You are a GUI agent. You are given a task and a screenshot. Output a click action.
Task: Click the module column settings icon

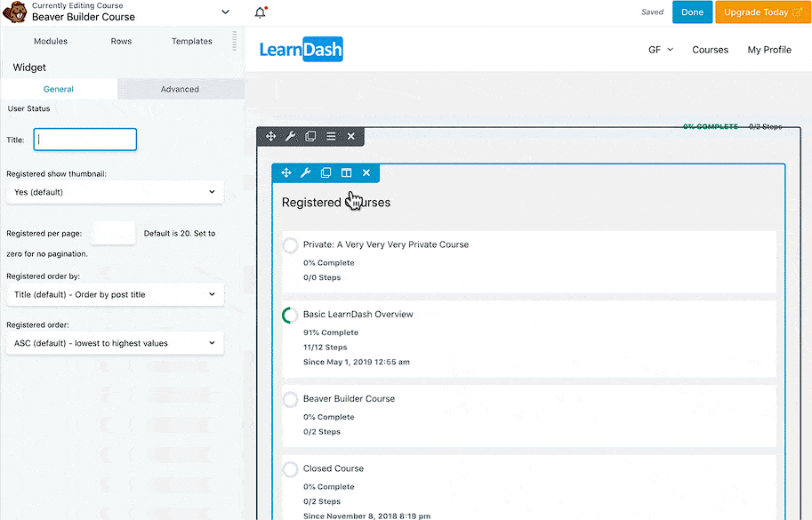point(347,172)
